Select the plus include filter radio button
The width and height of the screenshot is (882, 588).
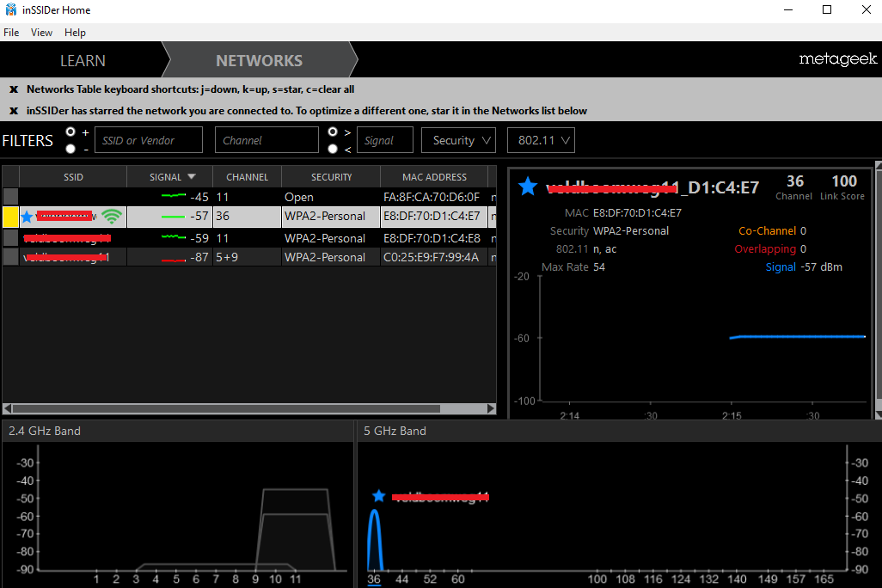(x=70, y=132)
